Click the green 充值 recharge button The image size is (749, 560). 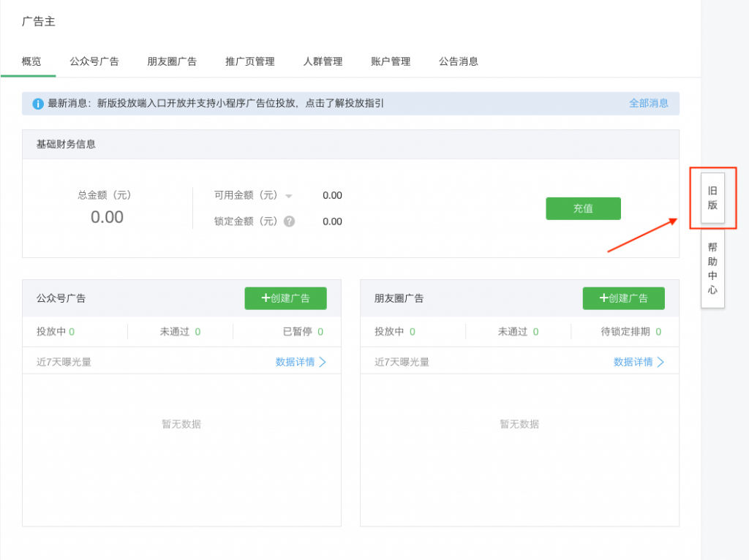[583, 208]
